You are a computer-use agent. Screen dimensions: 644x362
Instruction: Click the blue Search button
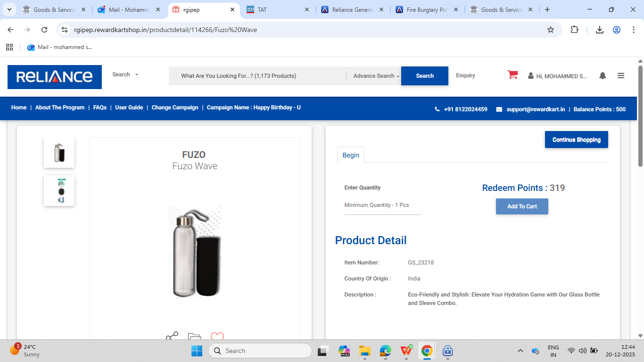pos(425,76)
